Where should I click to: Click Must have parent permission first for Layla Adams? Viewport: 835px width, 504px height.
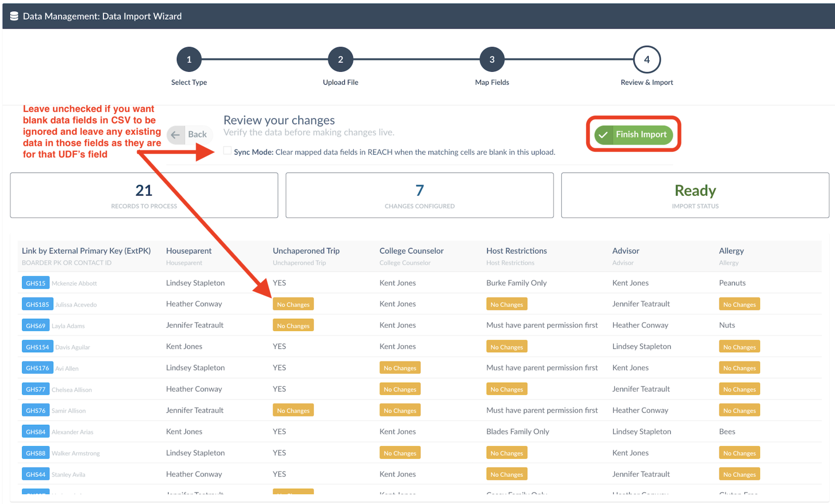pyautogui.click(x=542, y=325)
